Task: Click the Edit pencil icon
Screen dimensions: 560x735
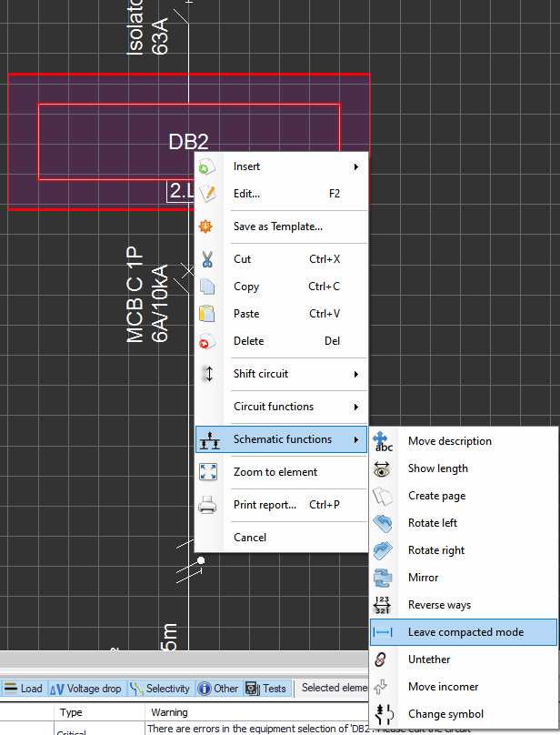Action: coord(206,194)
